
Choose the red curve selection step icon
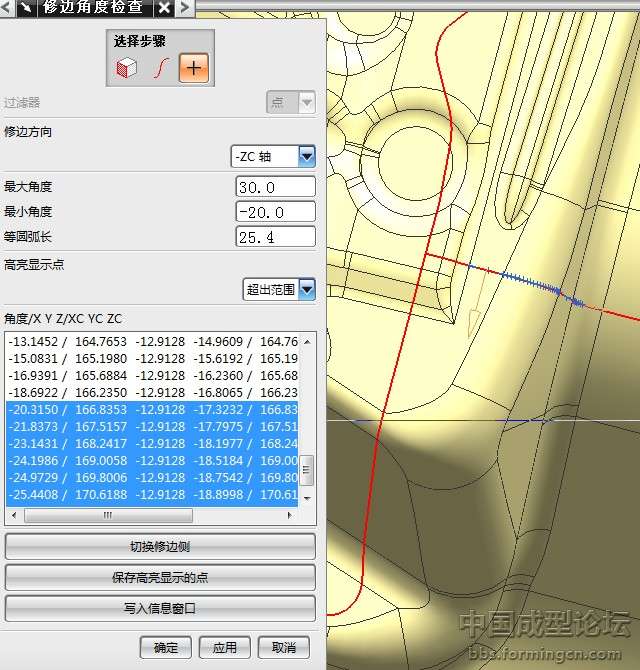pyautogui.click(x=159, y=68)
